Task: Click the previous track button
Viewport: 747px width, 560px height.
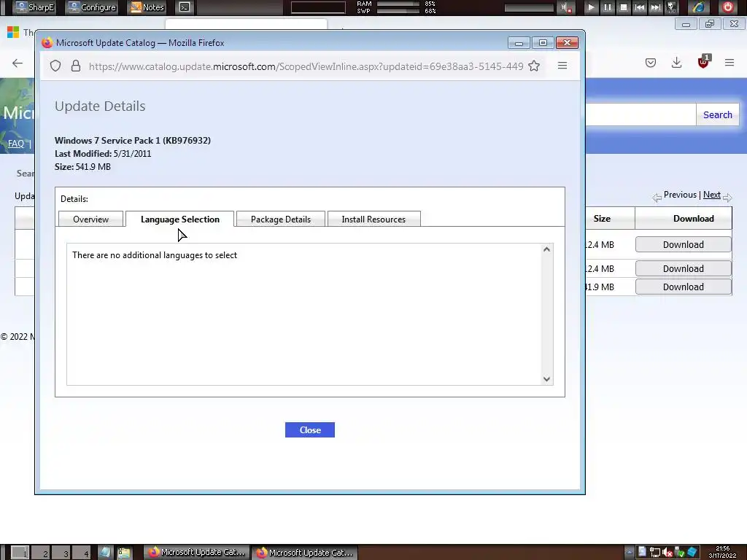Action: coord(639,7)
